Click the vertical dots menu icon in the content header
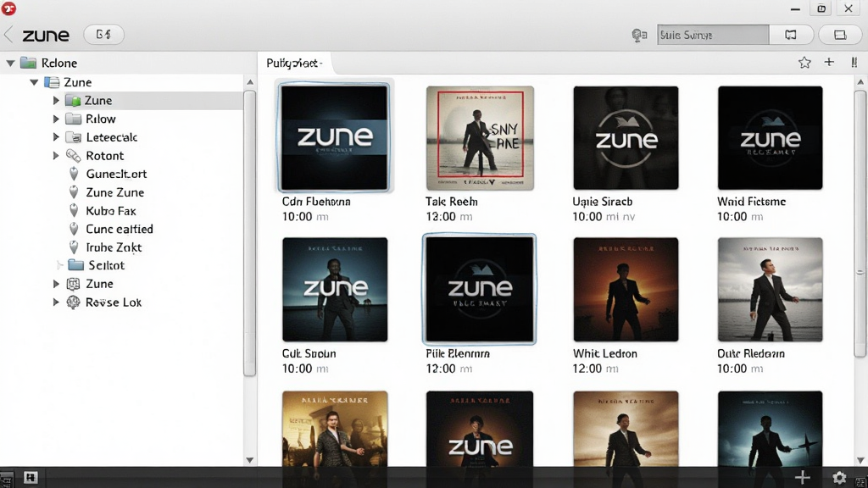Screen dimensions: 868x488 tap(854, 63)
